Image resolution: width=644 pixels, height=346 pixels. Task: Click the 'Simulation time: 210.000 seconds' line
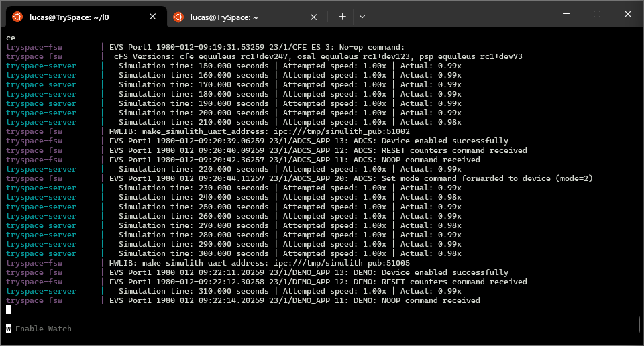click(x=290, y=122)
